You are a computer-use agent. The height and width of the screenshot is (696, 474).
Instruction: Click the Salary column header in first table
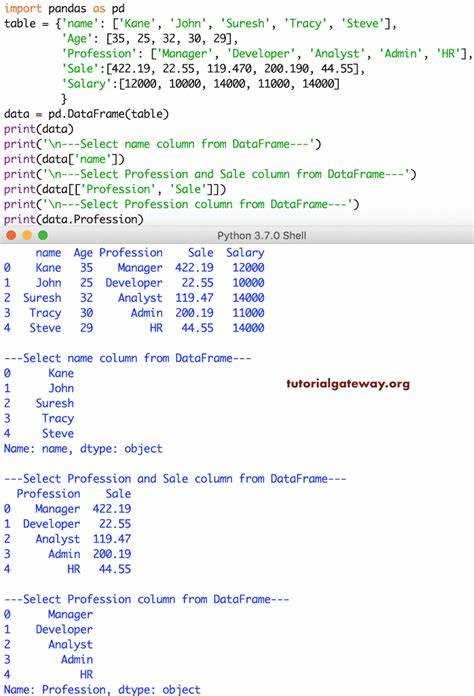click(245, 253)
